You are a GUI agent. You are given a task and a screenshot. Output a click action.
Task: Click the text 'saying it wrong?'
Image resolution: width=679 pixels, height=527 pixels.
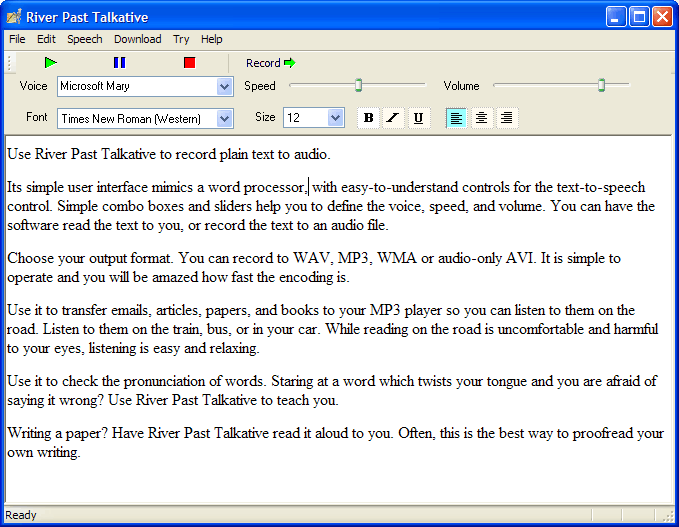point(55,401)
